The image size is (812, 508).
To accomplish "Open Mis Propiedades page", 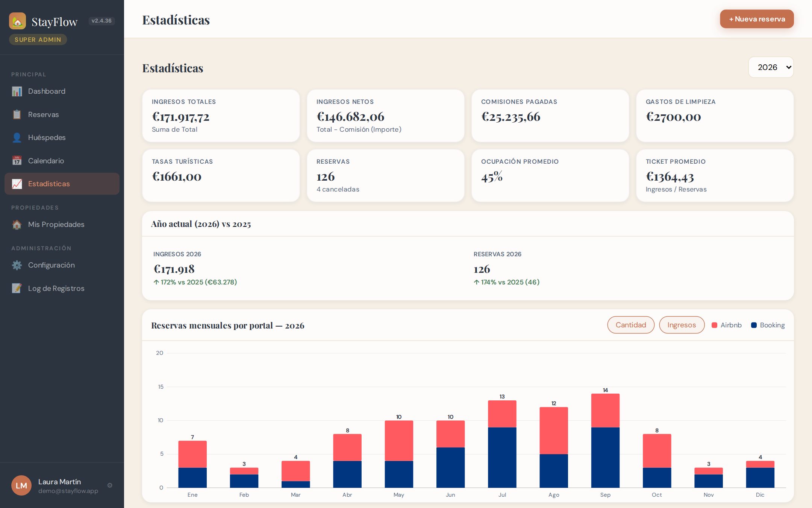I will (62, 225).
